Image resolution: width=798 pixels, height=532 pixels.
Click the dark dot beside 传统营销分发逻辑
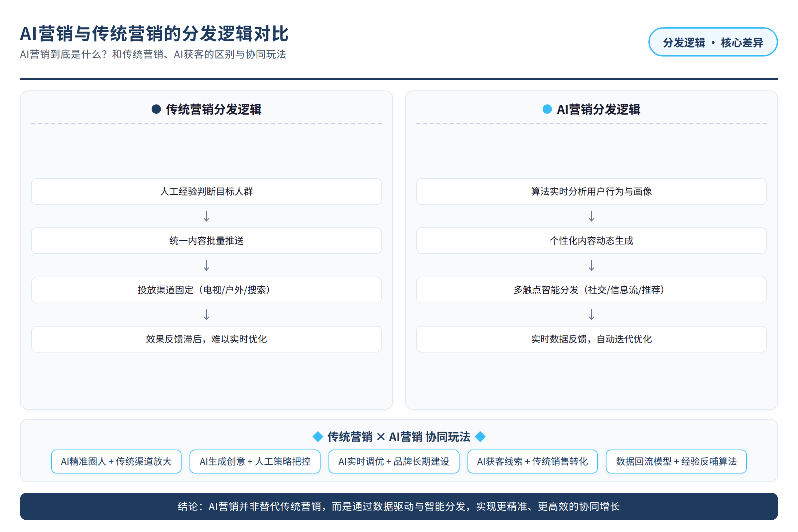click(x=156, y=109)
